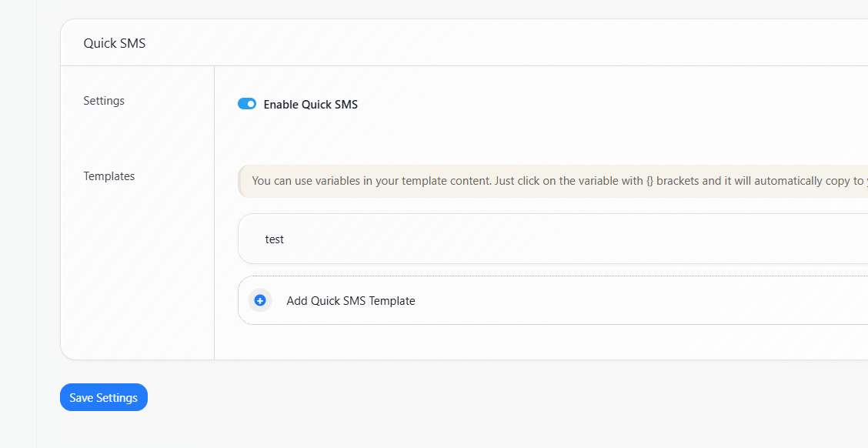Screen dimensions: 868x448
Task: Click the blue plus icon for new template
Action: 260,300
